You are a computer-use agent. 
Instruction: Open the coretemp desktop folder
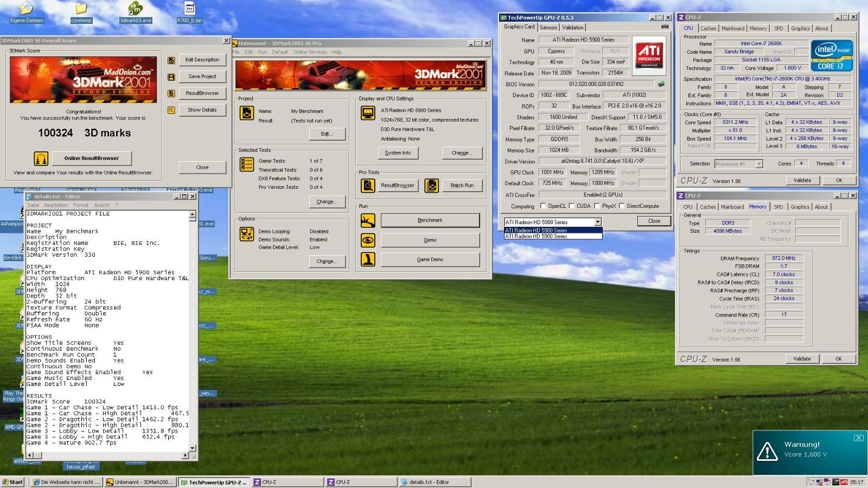(x=81, y=12)
